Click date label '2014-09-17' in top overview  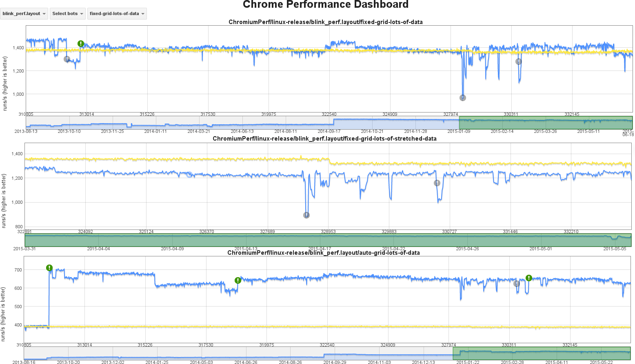click(329, 131)
